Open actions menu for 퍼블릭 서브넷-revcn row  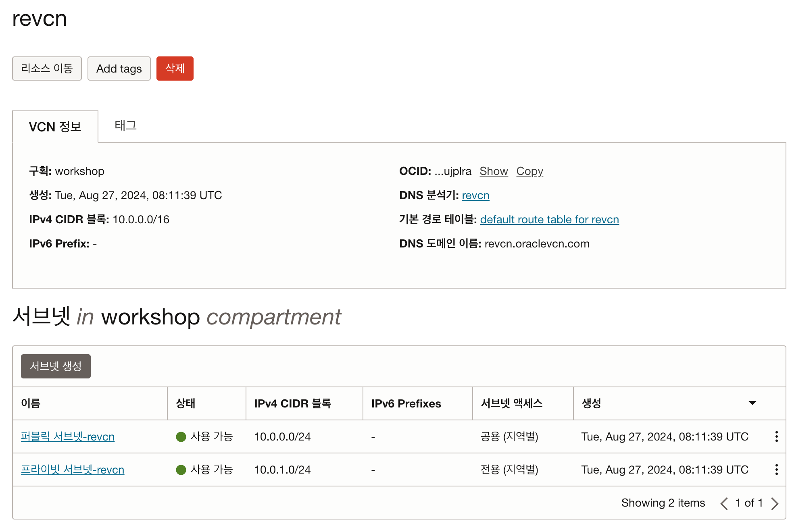(x=776, y=436)
